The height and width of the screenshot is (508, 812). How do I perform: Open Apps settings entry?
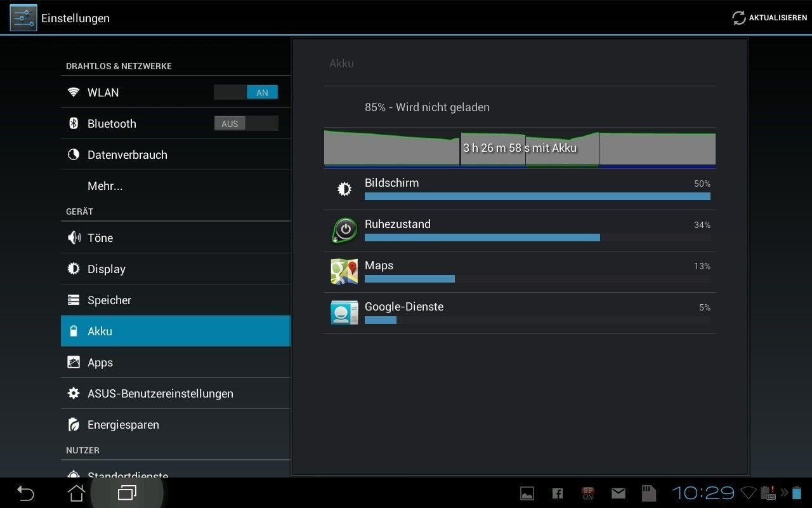pos(176,363)
